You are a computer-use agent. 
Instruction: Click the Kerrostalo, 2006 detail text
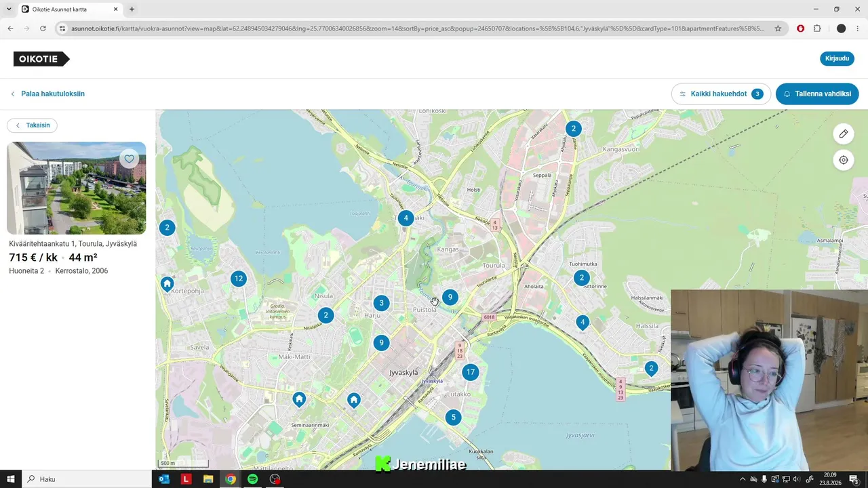coord(81,271)
